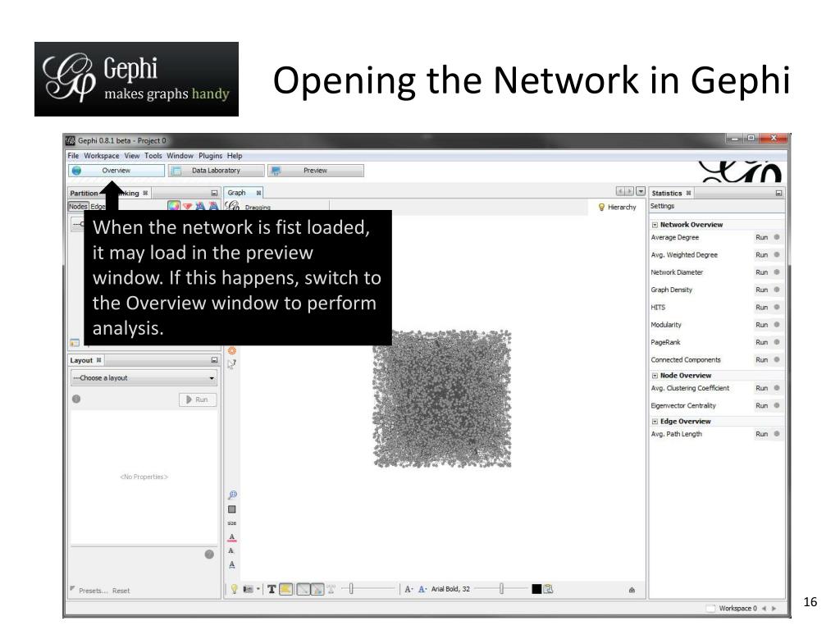Minimize the Statistics panel
The width and height of the screenshot is (840, 630).
tap(778, 194)
